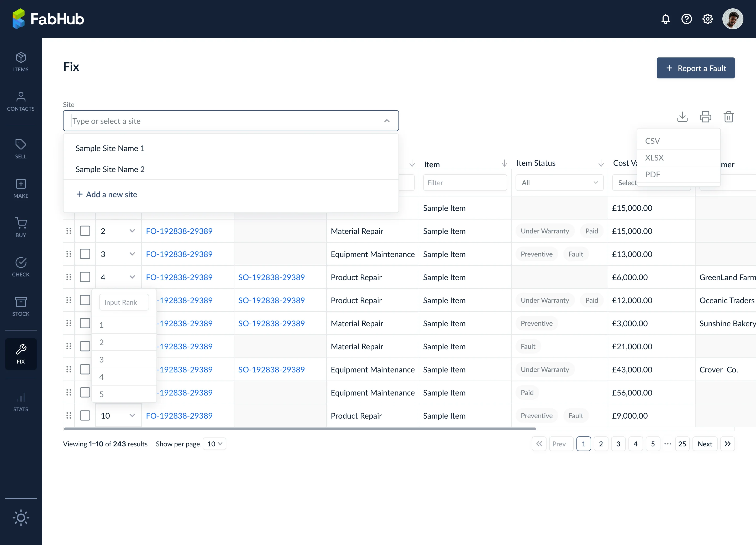Go to the last page double arrow

point(727,444)
